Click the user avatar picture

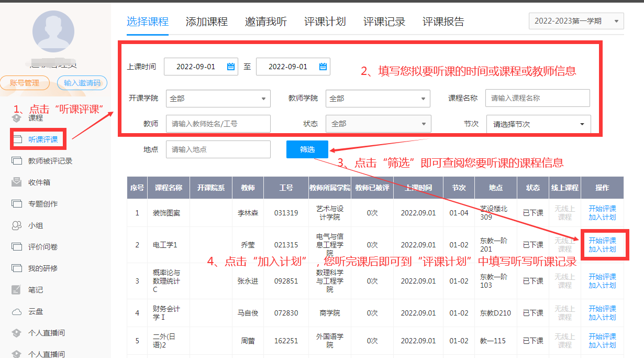53,31
